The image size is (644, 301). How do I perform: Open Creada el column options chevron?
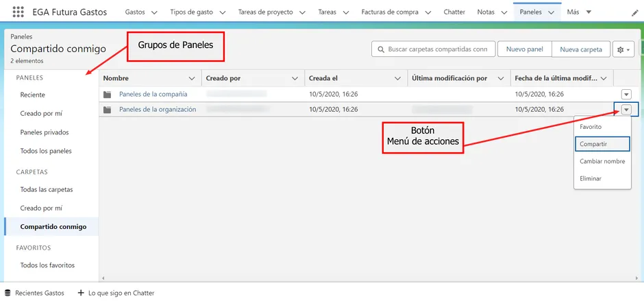(397, 78)
